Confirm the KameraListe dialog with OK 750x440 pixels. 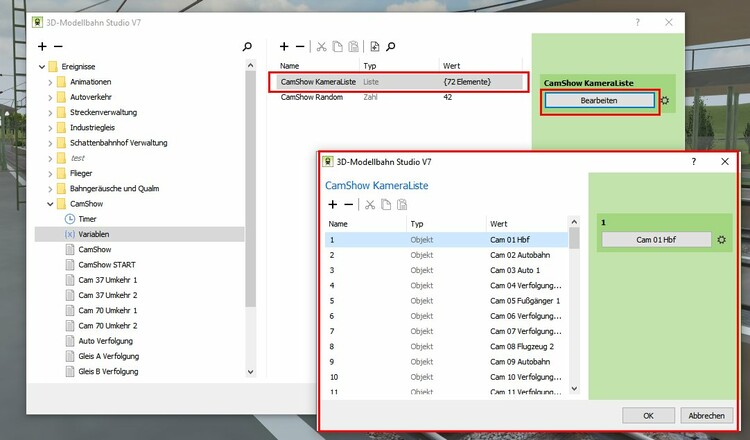pyautogui.click(x=649, y=416)
